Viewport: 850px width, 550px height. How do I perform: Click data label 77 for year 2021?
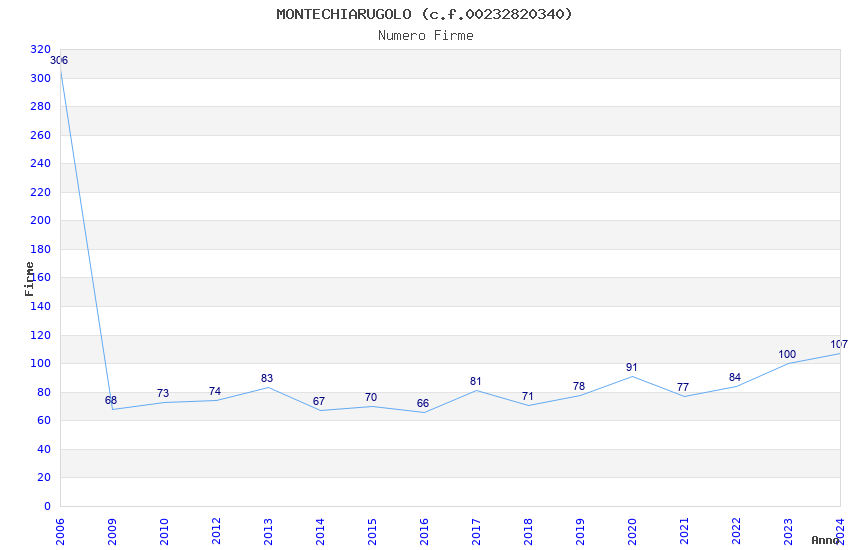click(683, 387)
